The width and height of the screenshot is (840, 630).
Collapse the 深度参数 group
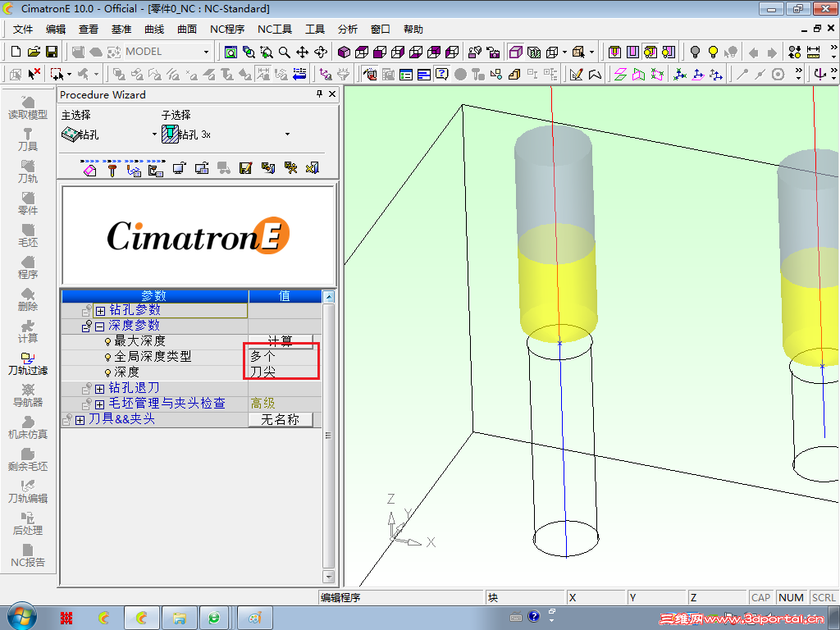[99, 326]
